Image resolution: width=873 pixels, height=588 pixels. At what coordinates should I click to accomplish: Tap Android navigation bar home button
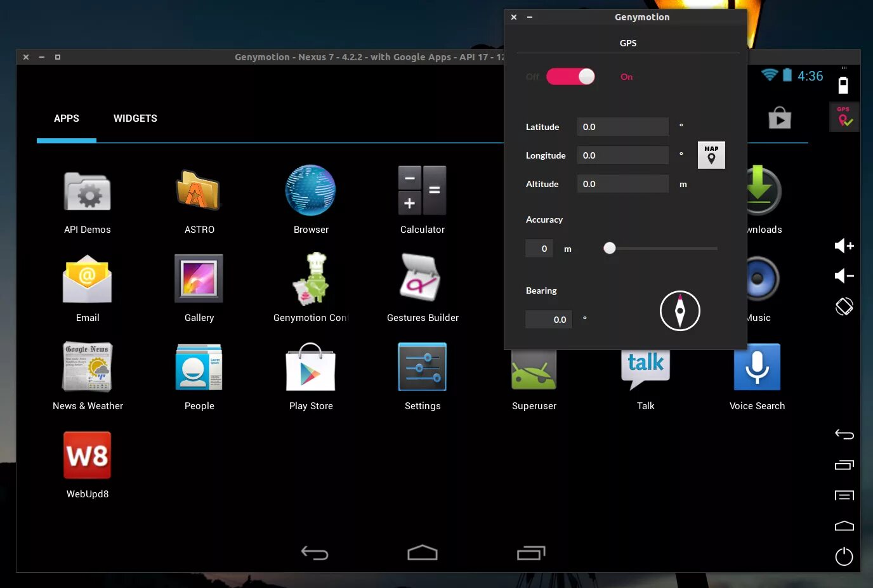(x=423, y=553)
